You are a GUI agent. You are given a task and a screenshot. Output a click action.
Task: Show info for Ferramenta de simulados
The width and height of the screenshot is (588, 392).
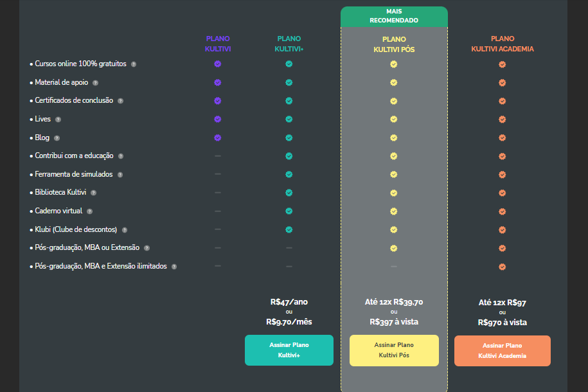tap(120, 175)
